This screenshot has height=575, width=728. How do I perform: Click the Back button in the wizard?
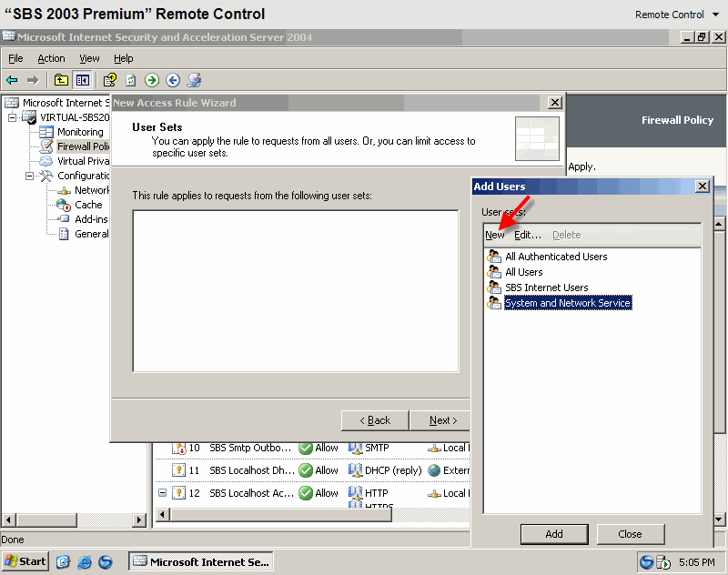375,420
